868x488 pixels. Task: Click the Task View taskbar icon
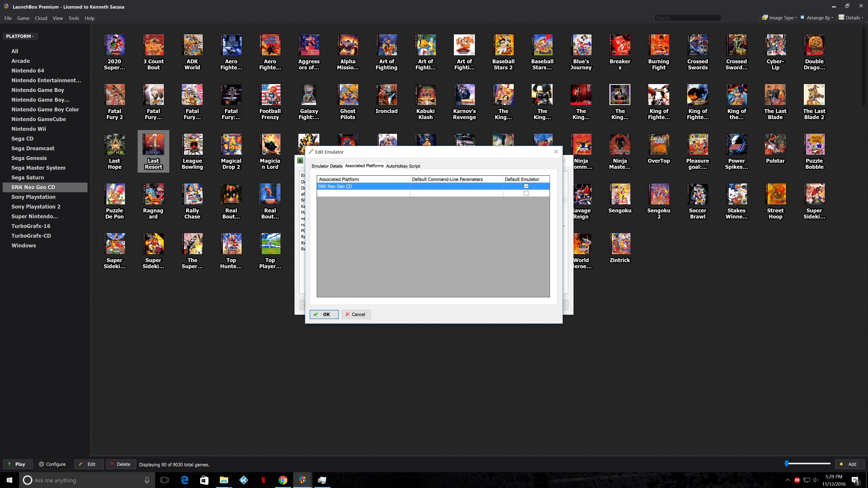pyautogui.click(x=164, y=480)
